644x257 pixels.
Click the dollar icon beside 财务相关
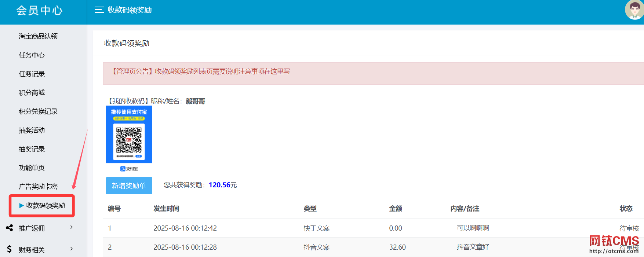pyautogui.click(x=10, y=249)
